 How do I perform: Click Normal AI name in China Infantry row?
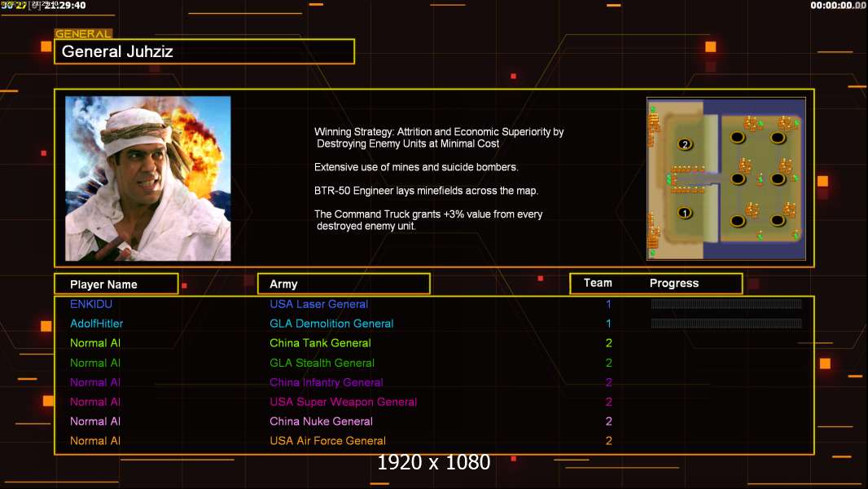[x=95, y=383]
